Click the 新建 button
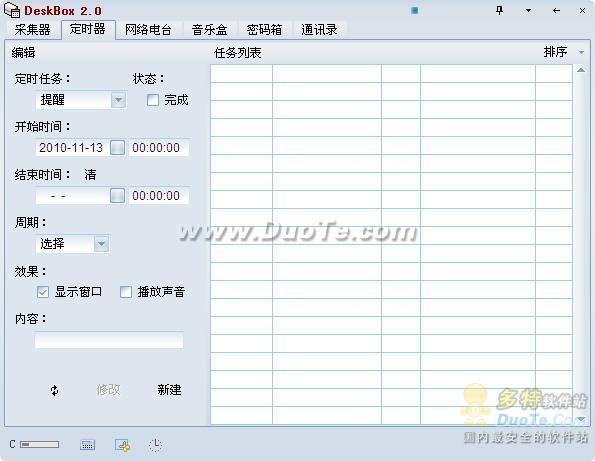Screen dimensions: 595x461 tap(169, 390)
